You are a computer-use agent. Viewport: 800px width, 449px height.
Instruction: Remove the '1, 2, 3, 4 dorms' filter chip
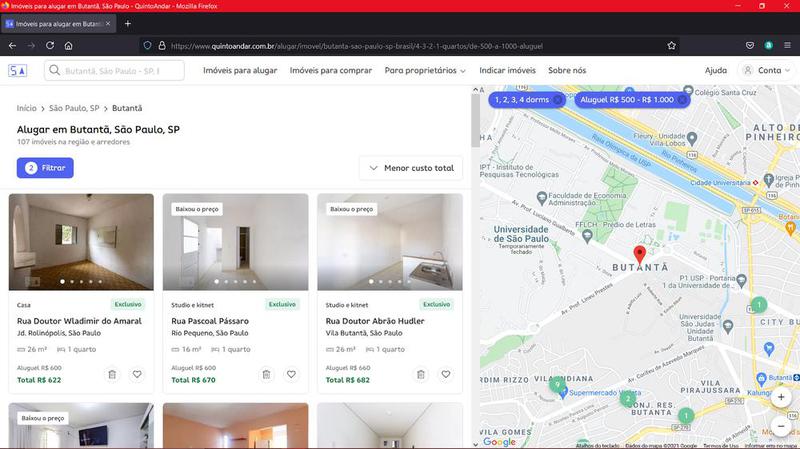(558, 100)
